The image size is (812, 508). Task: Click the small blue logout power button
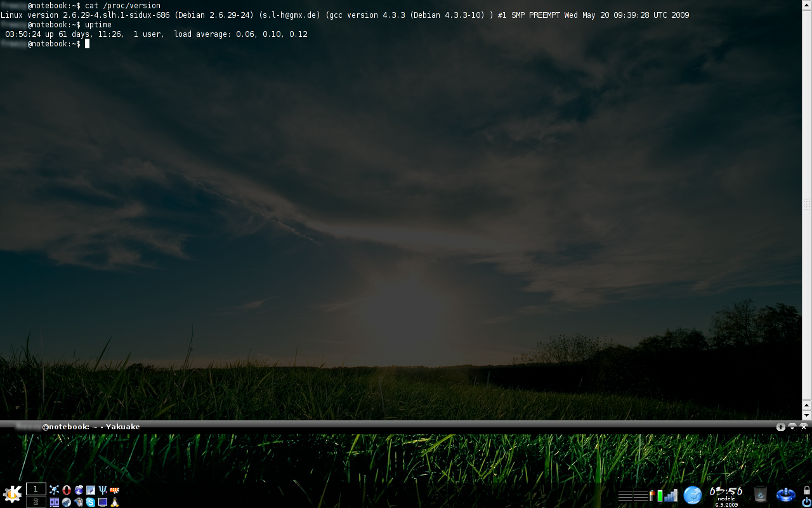point(806,502)
